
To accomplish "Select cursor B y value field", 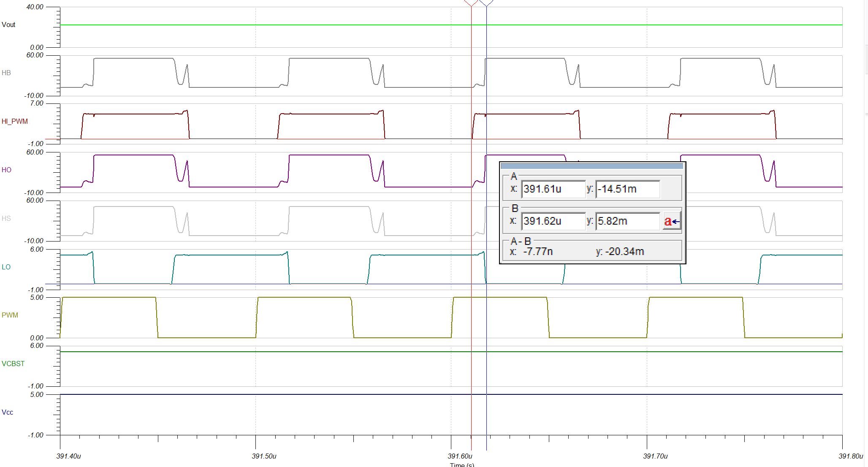I will 628,221.
